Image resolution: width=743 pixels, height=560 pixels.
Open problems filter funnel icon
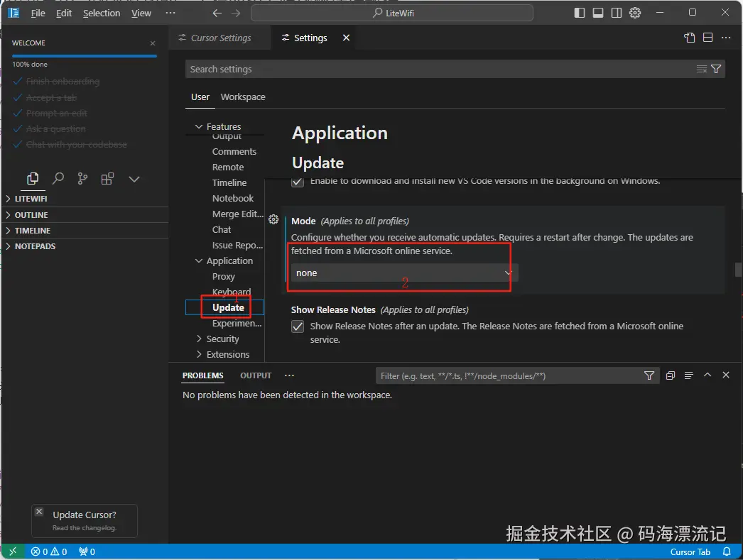(x=649, y=375)
